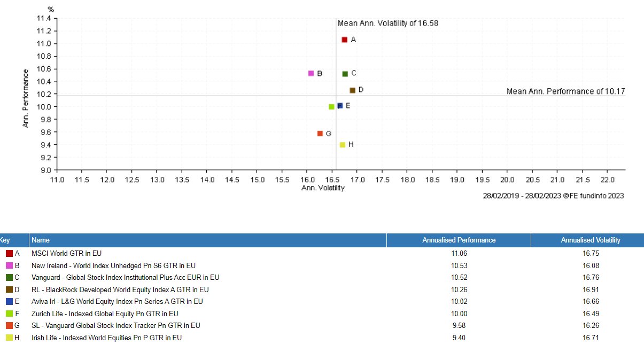This screenshot has width=644, height=360.
Task: Open SL Vanguard Global Stock Index Tracker
Action: [116, 326]
